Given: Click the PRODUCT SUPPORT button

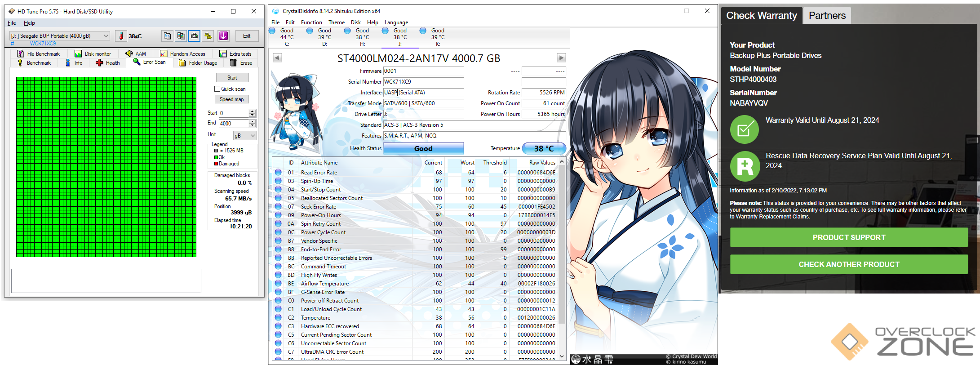Looking at the screenshot, I should tap(848, 237).
